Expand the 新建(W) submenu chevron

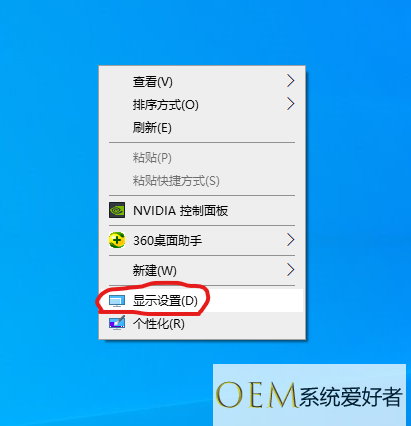click(291, 270)
